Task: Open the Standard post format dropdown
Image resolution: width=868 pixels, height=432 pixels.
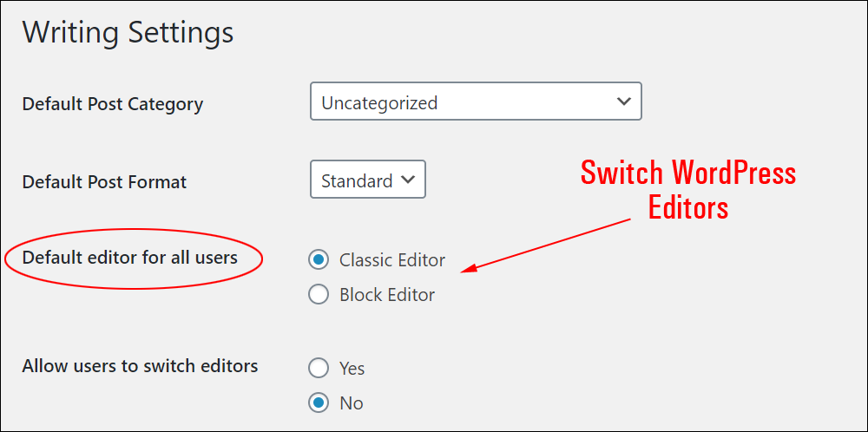Action: [367, 180]
